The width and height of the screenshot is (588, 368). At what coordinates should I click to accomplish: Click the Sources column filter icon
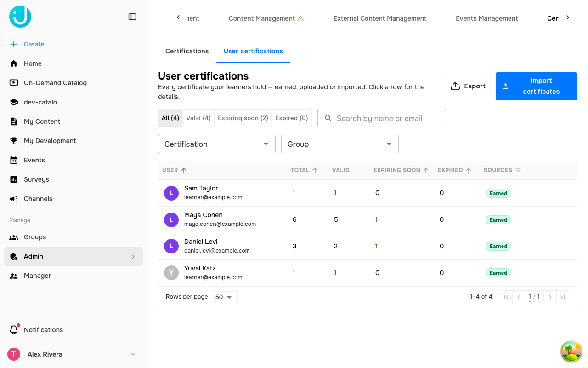(x=518, y=170)
